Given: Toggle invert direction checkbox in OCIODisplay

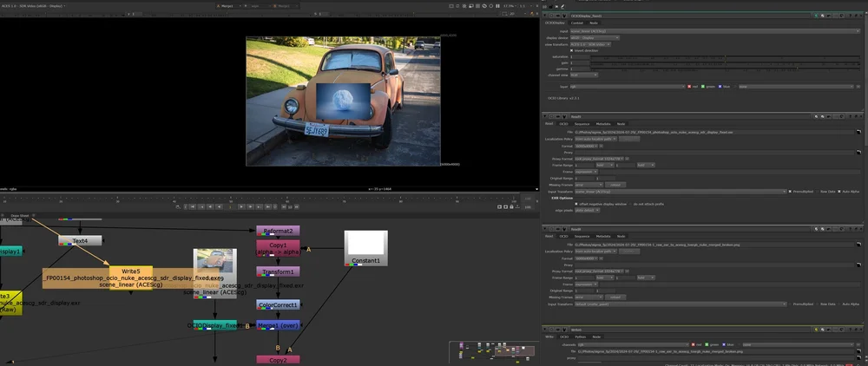Looking at the screenshot, I should point(571,49).
